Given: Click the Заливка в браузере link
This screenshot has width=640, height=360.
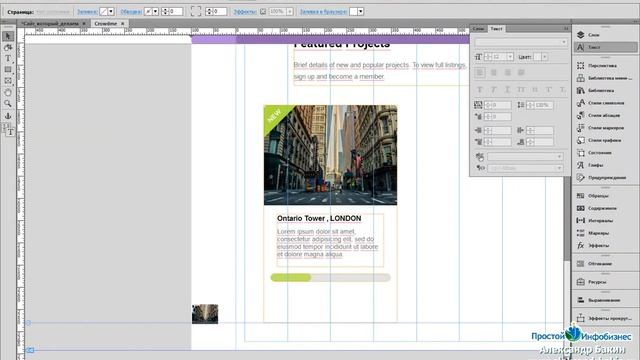Looking at the screenshot, I should tap(323, 12).
